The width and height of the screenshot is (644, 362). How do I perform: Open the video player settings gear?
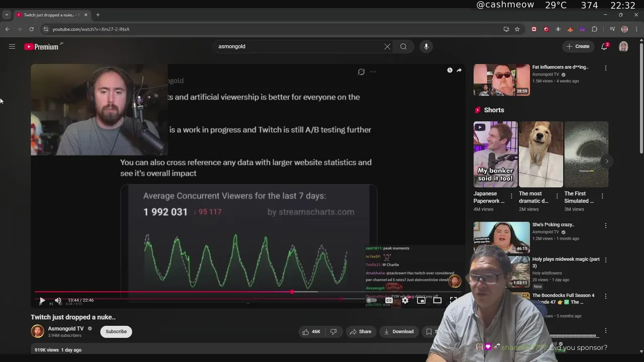(x=405, y=300)
